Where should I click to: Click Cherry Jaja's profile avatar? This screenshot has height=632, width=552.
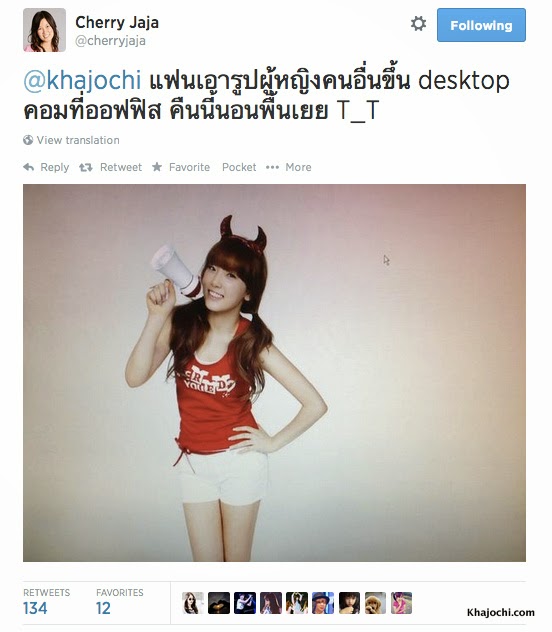click(44, 30)
